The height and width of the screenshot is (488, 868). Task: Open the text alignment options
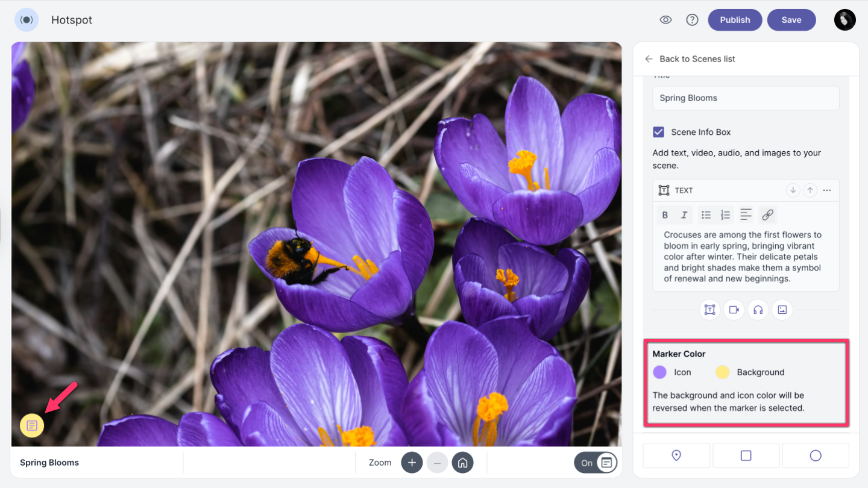(746, 215)
